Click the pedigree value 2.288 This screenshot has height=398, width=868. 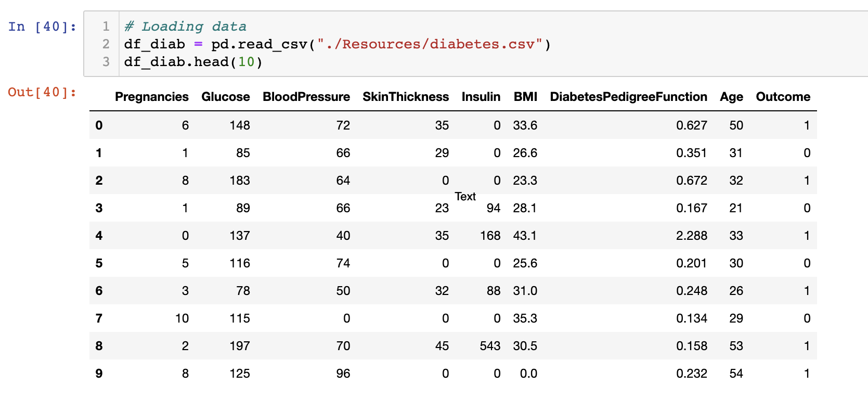691,236
